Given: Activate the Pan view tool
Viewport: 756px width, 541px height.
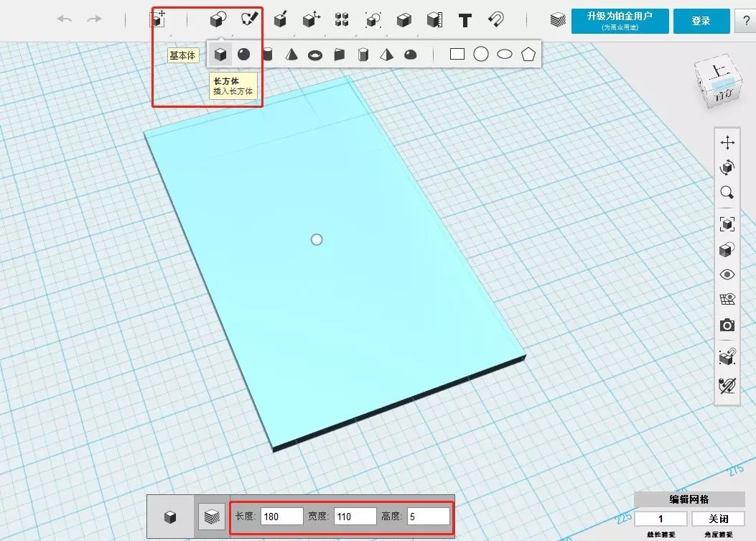Looking at the screenshot, I should pos(727,142).
